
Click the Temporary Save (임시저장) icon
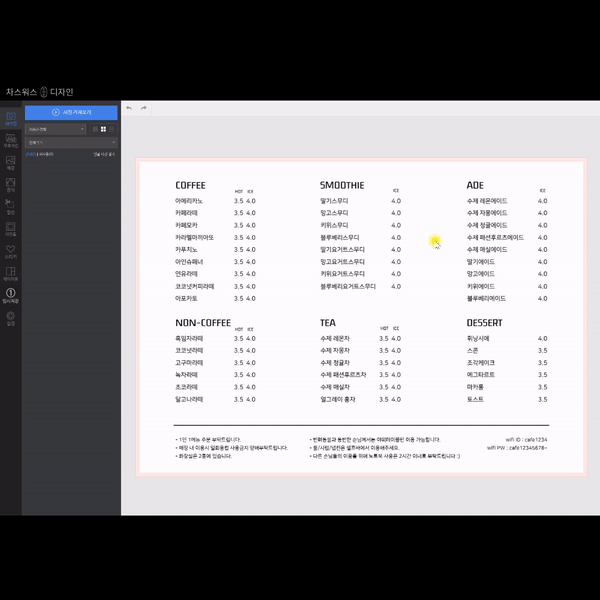11,295
